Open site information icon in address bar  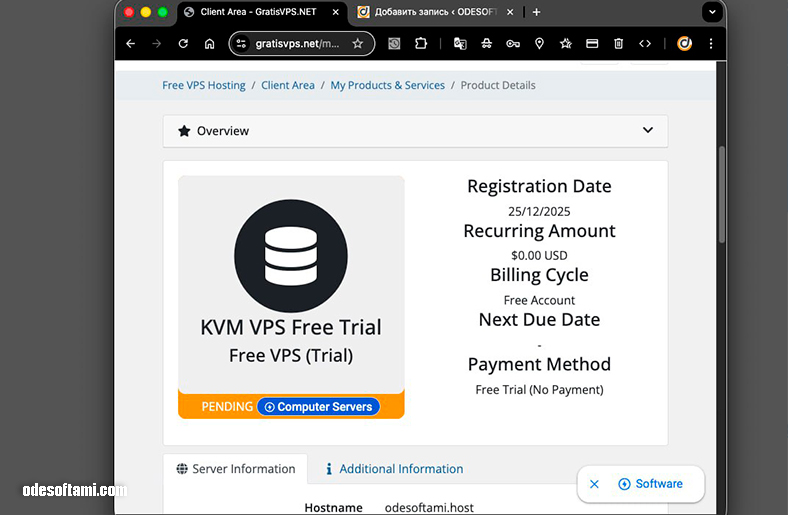tap(241, 44)
